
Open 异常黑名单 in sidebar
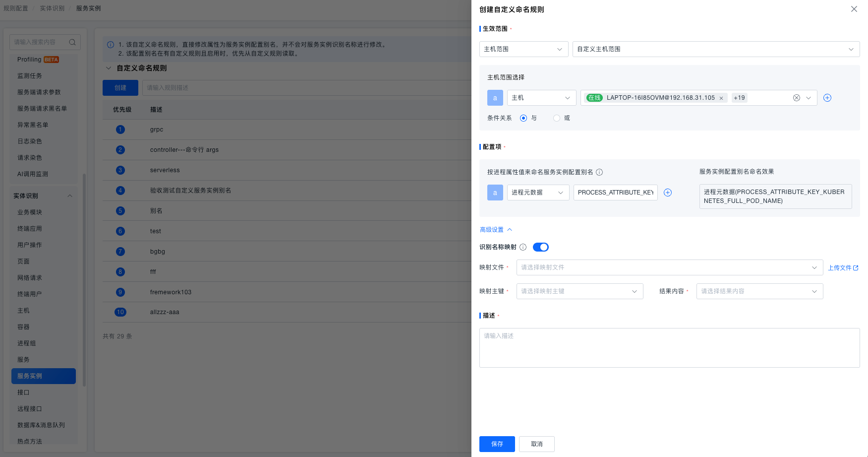click(33, 125)
